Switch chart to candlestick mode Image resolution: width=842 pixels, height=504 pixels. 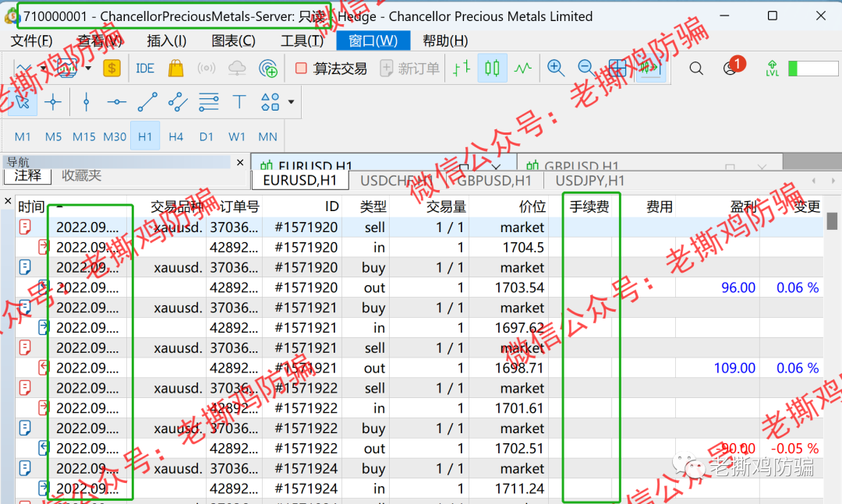click(x=492, y=69)
